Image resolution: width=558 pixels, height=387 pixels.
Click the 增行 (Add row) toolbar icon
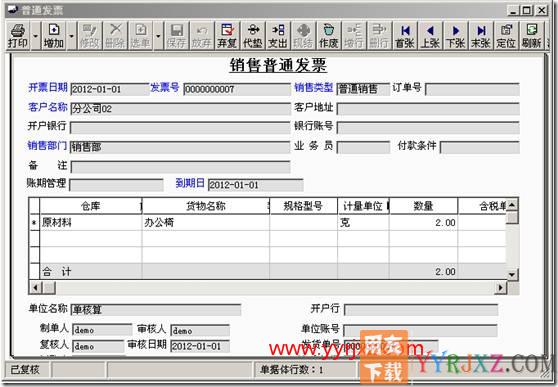point(354,36)
